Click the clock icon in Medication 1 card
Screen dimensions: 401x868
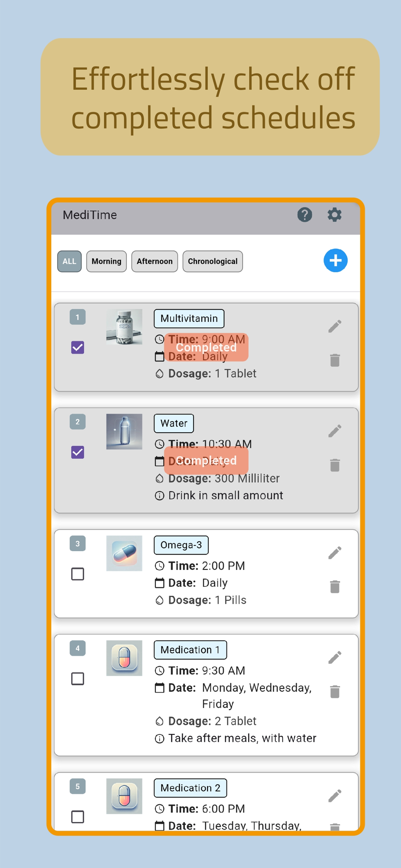click(x=160, y=671)
